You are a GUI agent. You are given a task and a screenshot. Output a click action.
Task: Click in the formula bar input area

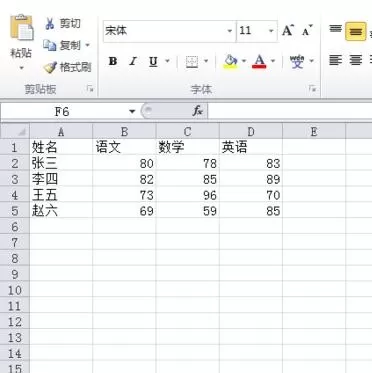point(290,111)
